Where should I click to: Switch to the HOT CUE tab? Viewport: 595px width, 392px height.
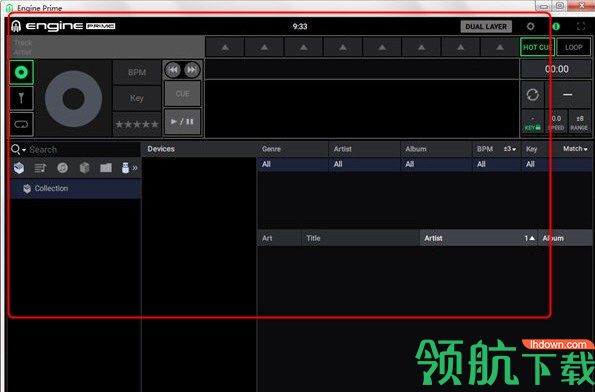coord(537,47)
